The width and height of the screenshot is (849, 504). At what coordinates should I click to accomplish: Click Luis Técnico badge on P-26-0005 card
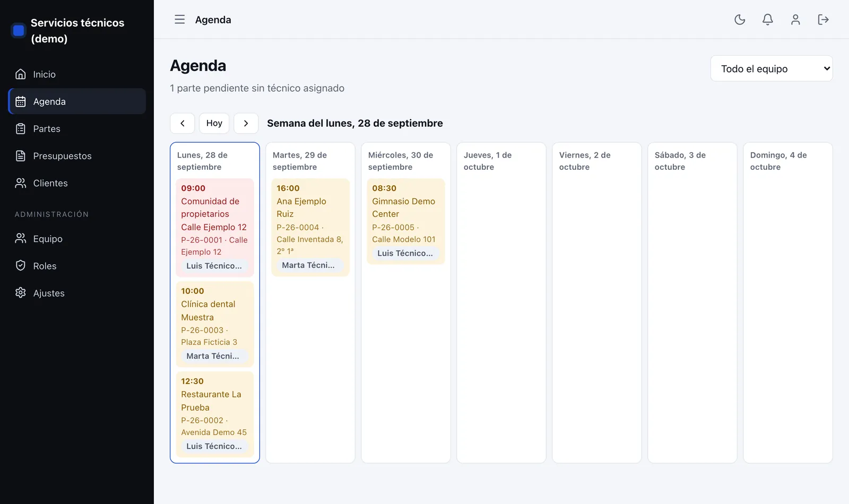click(405, 253)
